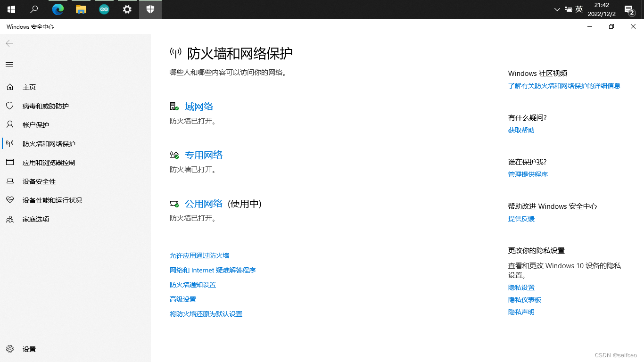Launch Microsoft Edge from taskbar
The height and width of the screenshot is (362, 644).
pyautogui.click(x=58, y=9)
